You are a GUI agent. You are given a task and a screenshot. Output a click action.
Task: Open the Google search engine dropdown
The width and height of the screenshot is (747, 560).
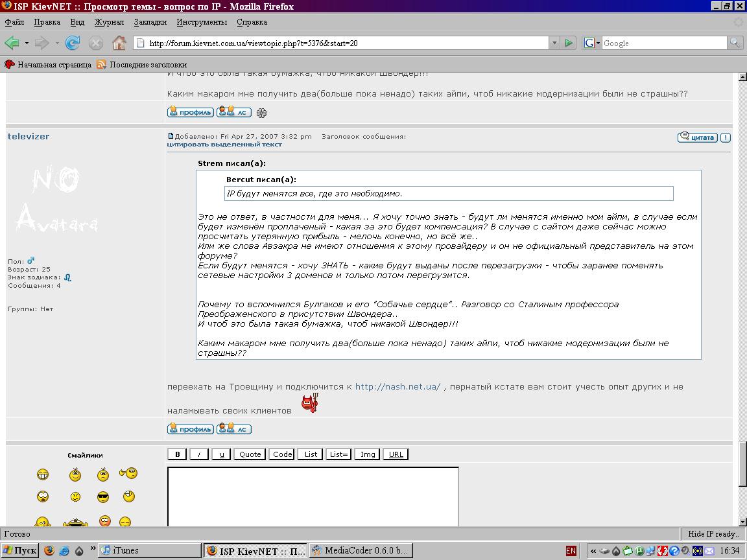click(x=591, y=43)
